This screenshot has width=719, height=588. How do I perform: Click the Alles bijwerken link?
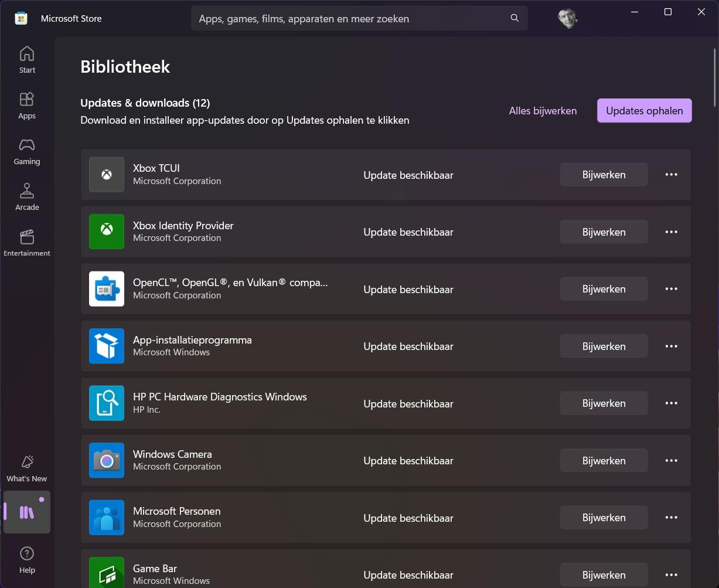542,110
